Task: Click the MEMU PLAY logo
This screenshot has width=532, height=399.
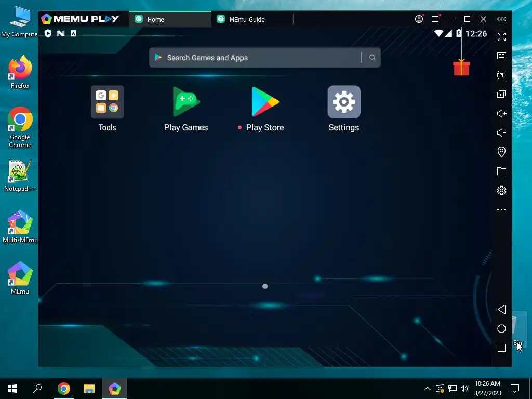Action: point(80,19)
